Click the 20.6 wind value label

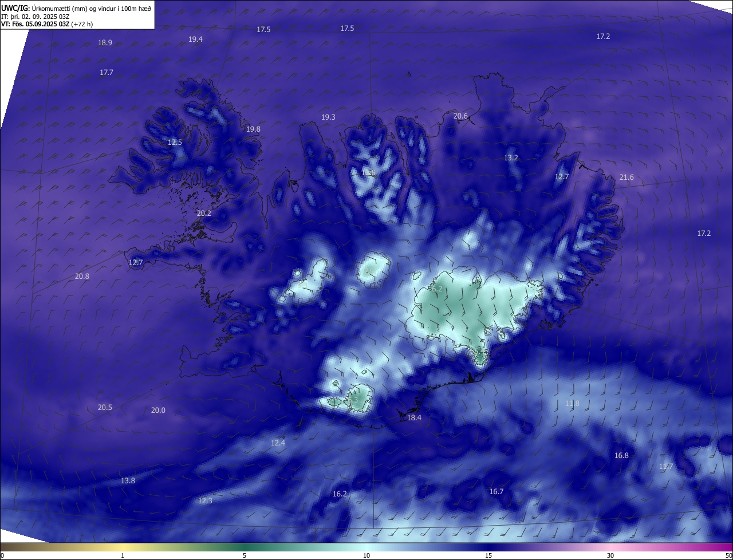tap(460, 116)
